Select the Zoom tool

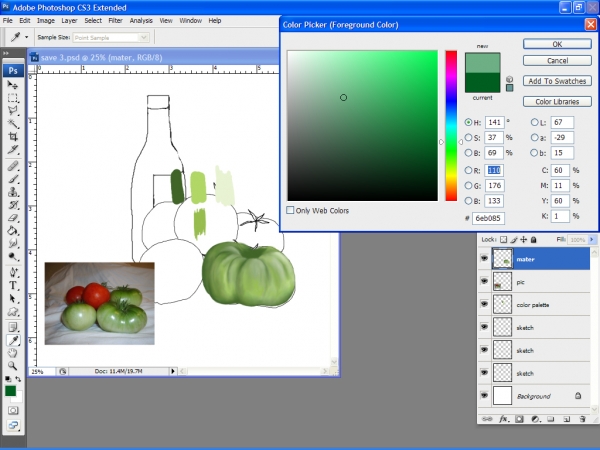(13, 366)
